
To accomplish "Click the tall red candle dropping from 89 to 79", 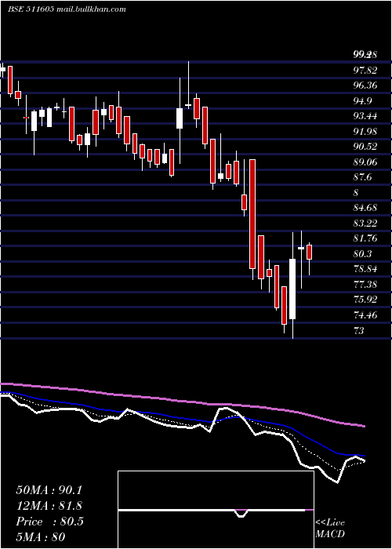I will pos(252,214).
